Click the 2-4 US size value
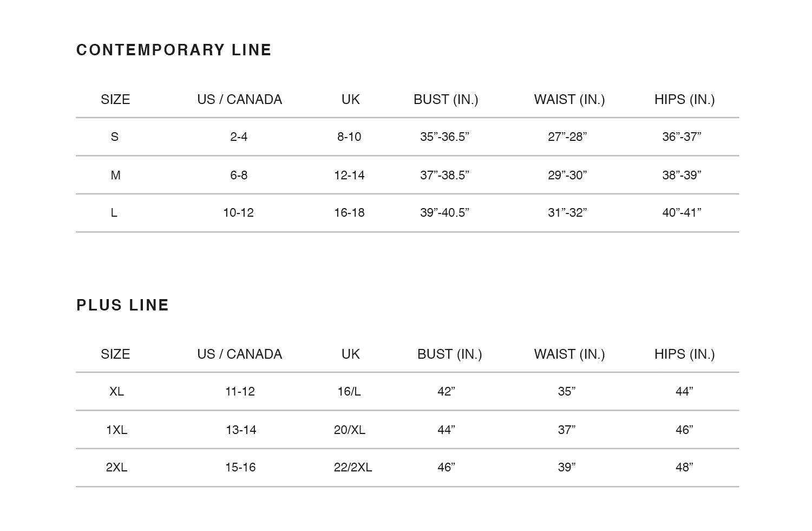The image size is (812, 531). coord(239,137)
